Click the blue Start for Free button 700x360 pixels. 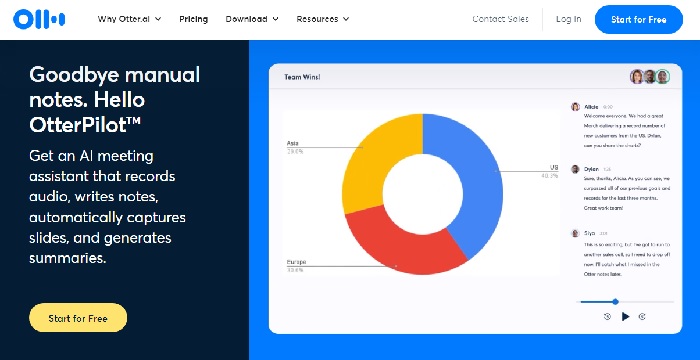tap(639, 20)
